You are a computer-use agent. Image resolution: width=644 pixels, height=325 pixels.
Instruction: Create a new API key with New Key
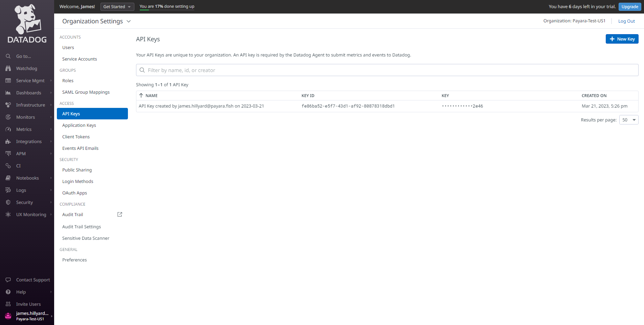(622, 39)
